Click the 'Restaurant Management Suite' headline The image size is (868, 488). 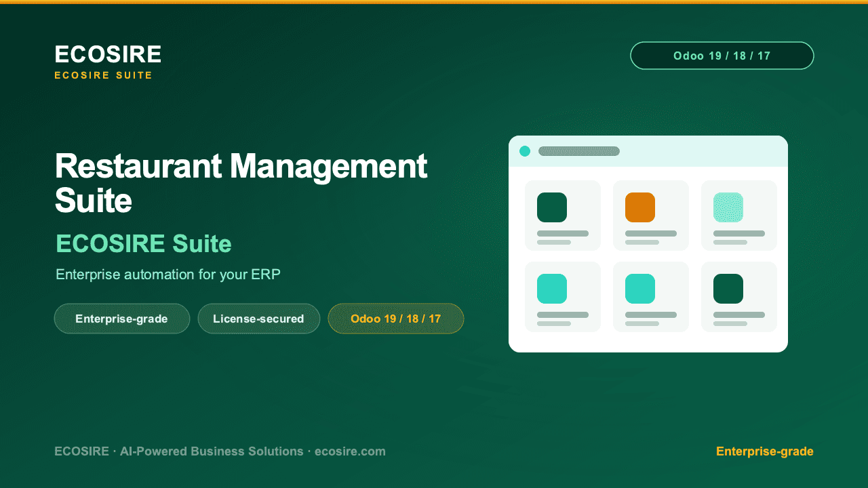[241, 183]
